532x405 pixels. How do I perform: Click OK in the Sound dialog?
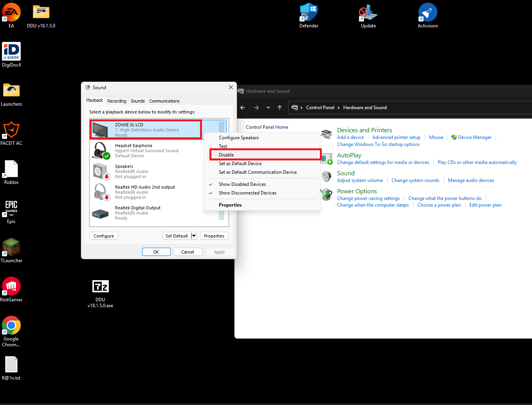pyautogui.click(x=156, y=252)
